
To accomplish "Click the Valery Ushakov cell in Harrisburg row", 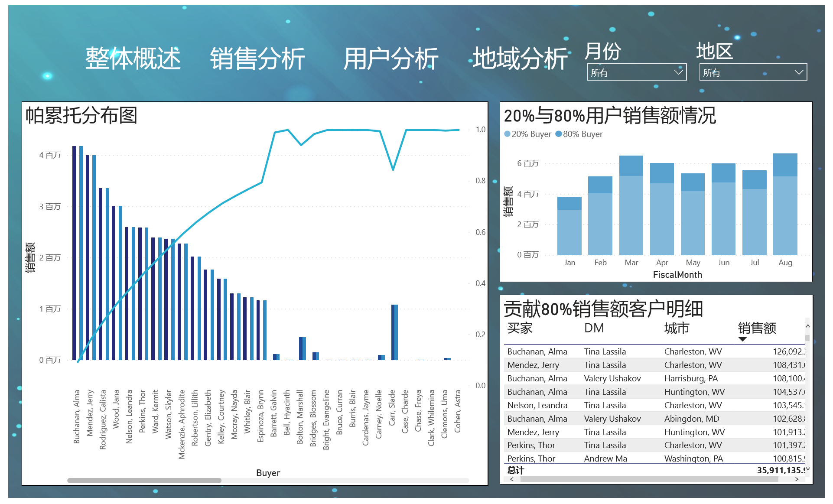I will pos(612,378).
